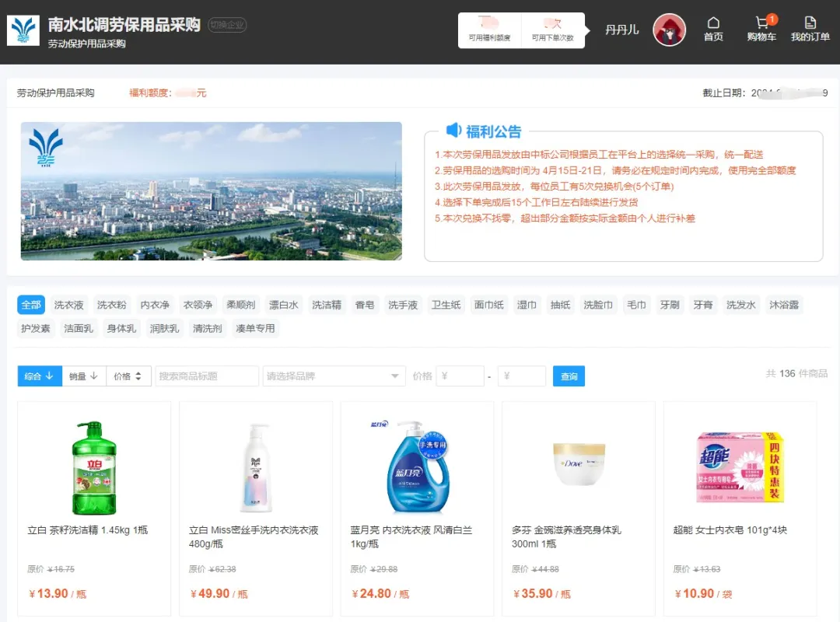Sort by 综合 with down arrow
Image resolution: width=840 pixels, height=622 pixels.
tap(40, 376)
